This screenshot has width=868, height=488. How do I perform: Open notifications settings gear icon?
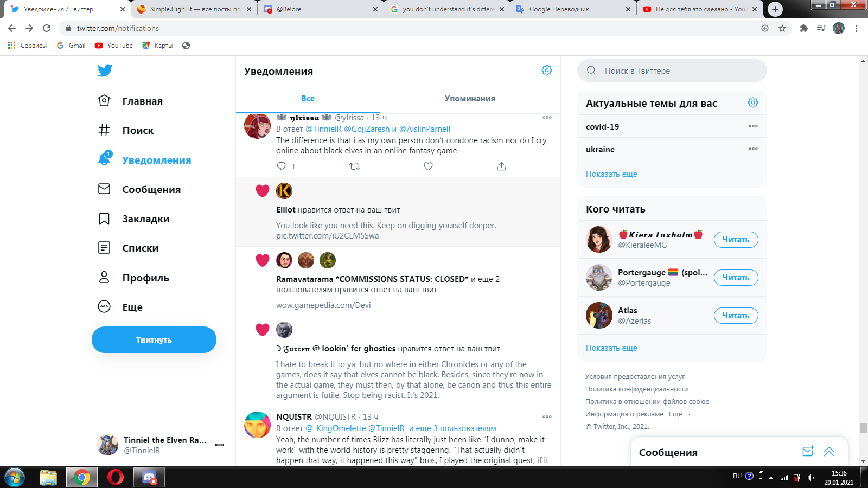[x=547, y=70]
